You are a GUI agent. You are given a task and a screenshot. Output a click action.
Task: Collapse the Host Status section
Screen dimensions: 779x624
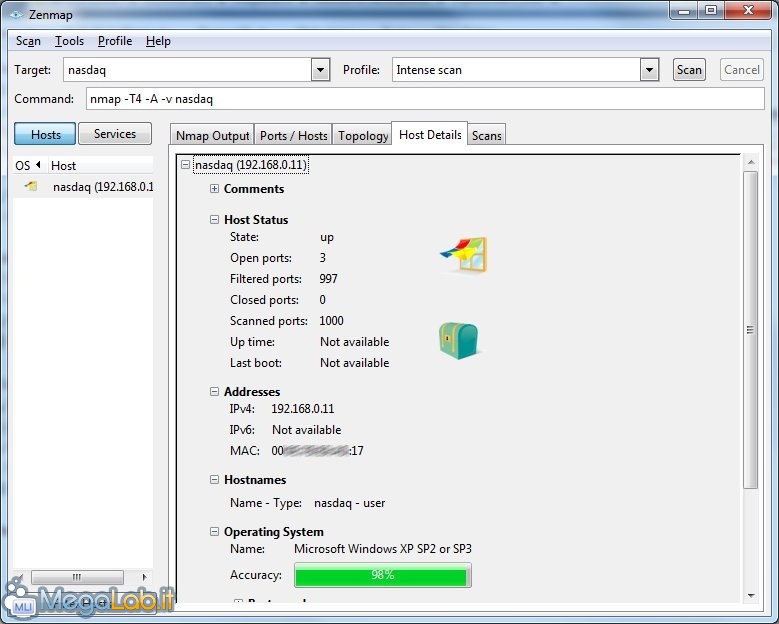click(214, 220)
